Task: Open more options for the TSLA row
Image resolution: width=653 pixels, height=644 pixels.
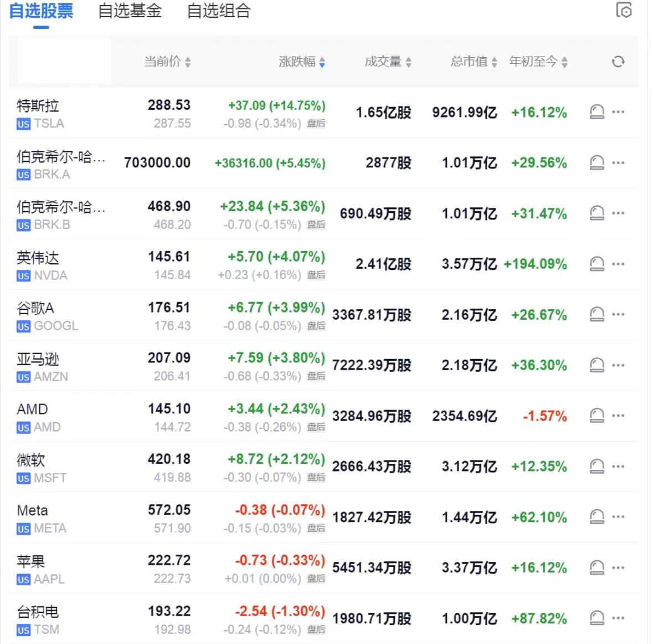Action: [618, 112]
